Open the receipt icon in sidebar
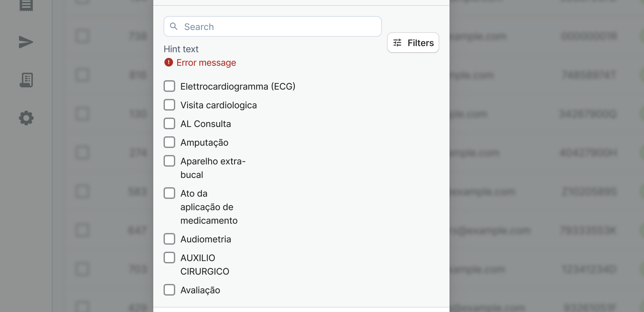Image resolution: width=644 pixels, height=312 pixels. coord(26,5)
